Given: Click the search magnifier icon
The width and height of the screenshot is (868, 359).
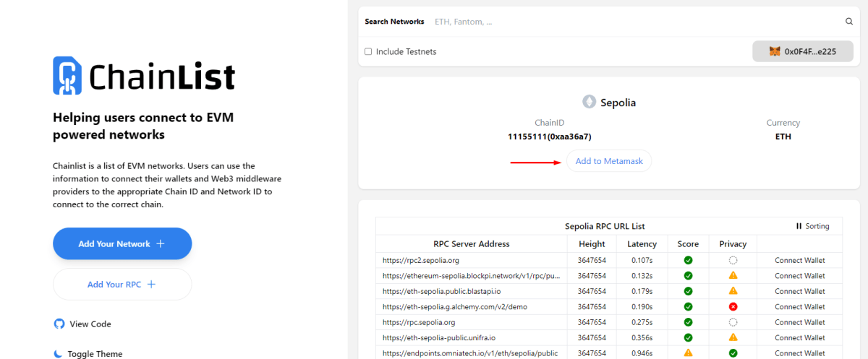Looking at the screenshot, I should pyautogui.click(x=849, y=22).
